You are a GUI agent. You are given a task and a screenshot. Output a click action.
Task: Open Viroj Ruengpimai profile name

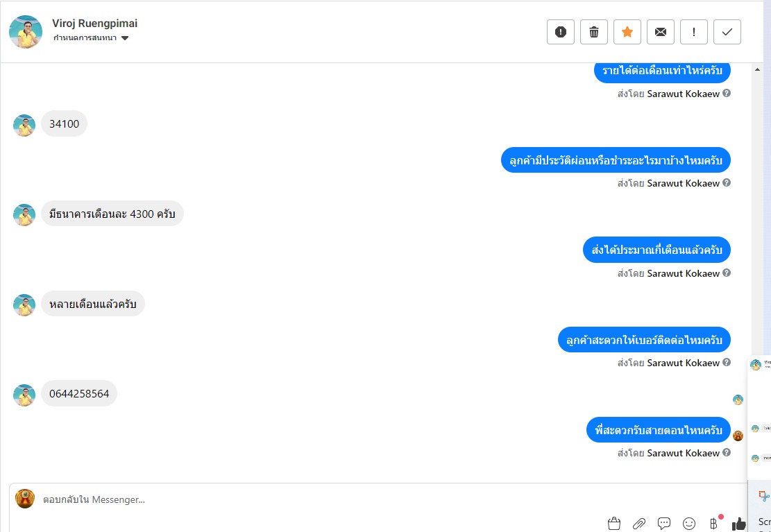[x=95, y=23]
